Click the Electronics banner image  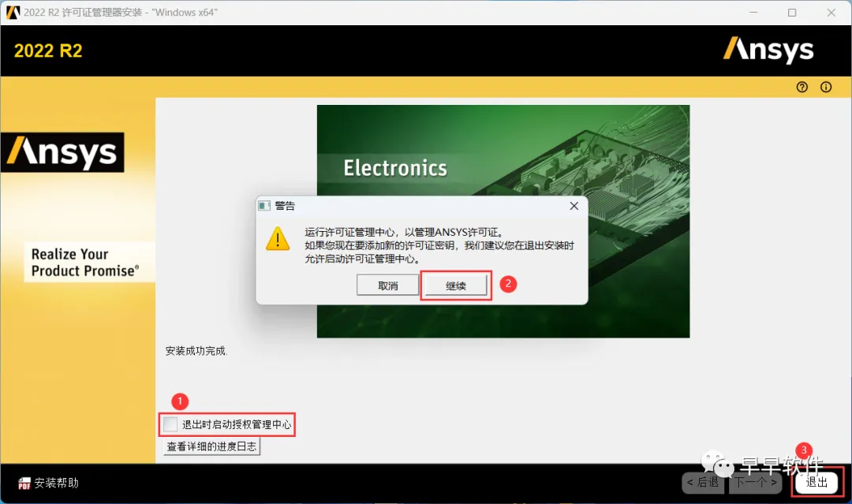click(x=503, y=221)
